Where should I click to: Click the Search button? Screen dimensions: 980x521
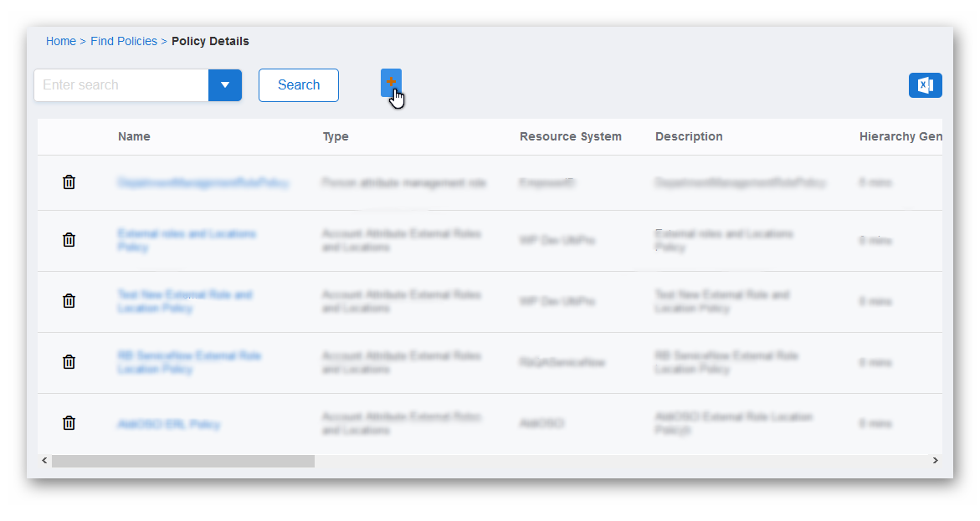(298, 84)
